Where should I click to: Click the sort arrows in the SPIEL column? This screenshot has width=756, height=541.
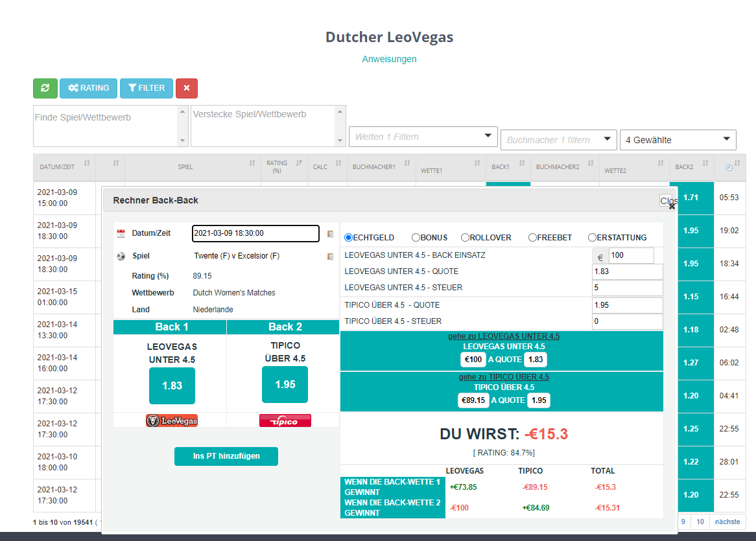tap(252, 163)
